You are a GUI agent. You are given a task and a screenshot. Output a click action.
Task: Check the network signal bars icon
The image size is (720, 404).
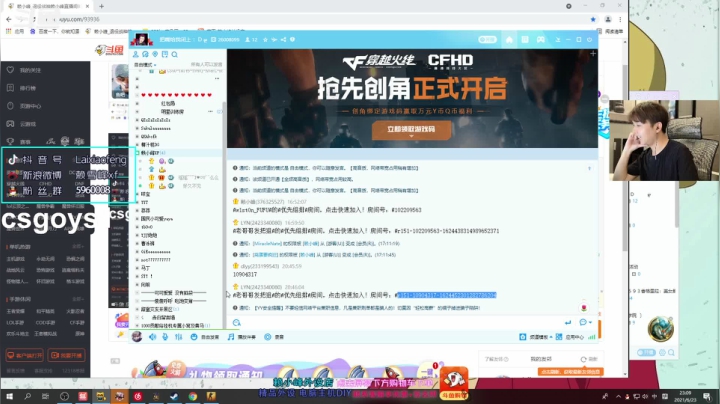click(x=591, y=337)
